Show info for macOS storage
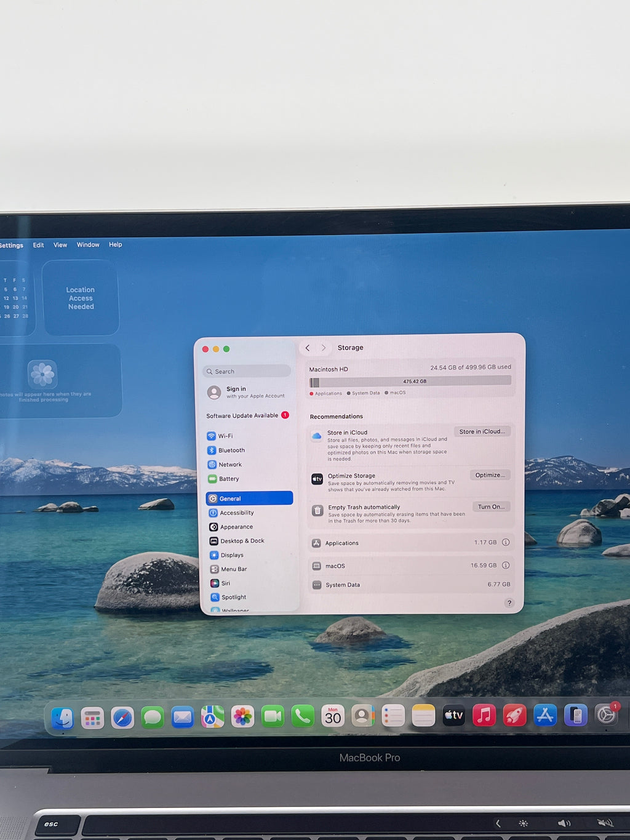Screen dimensions: 630x840 [x=506, y=565]
